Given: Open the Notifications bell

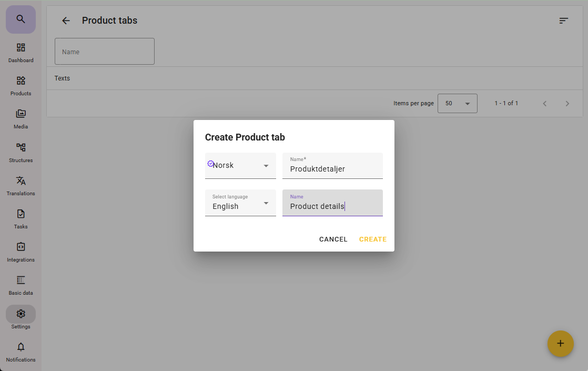Looking at the screenshot, I should tap(21, 352).
